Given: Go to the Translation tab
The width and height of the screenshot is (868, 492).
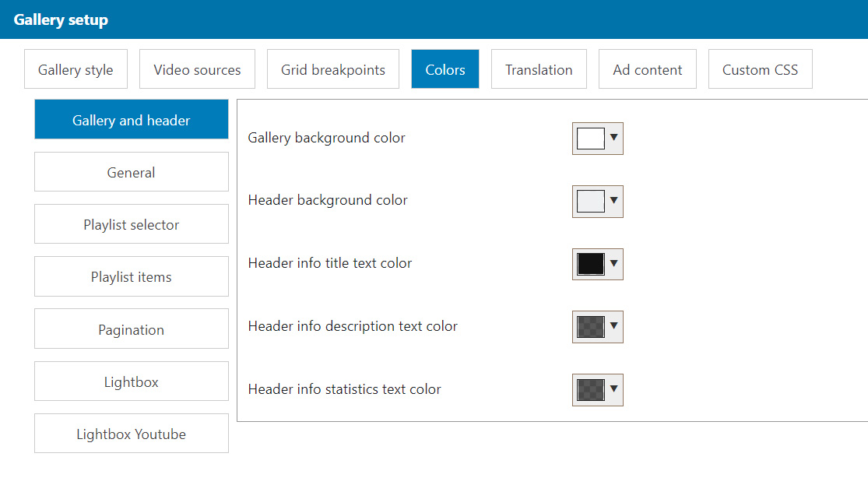Looking at the screenshot, I should click(x=539, y=69).
